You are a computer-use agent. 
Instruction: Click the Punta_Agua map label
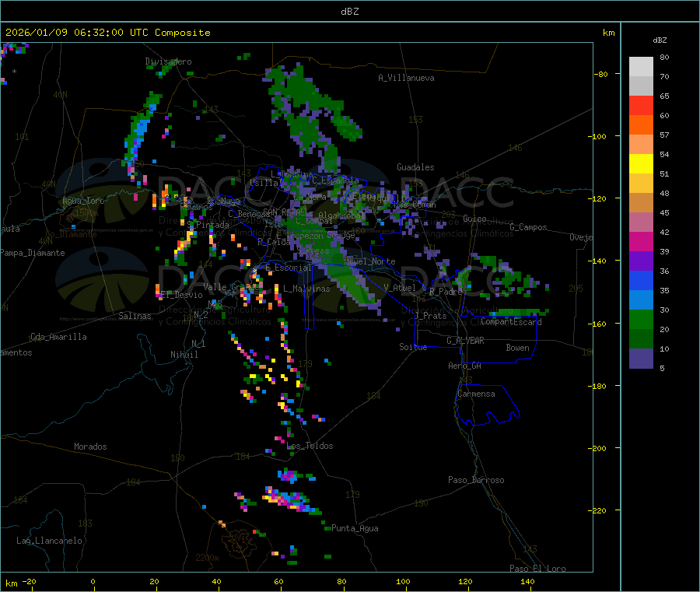pos(355,528)
